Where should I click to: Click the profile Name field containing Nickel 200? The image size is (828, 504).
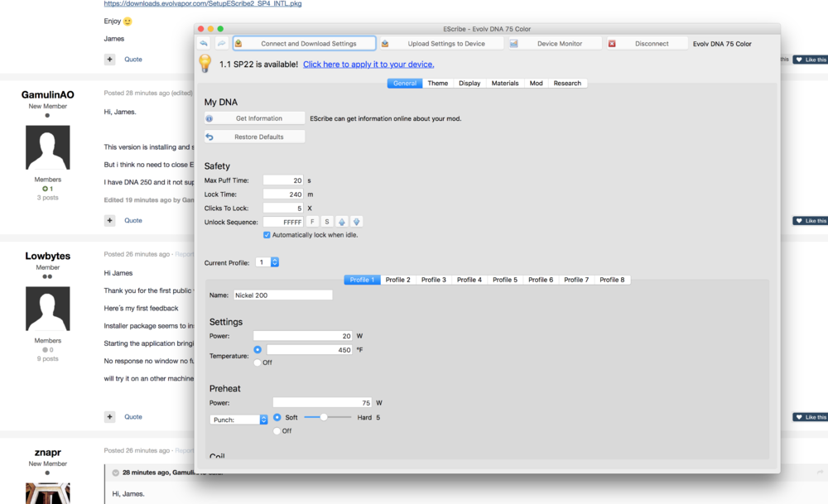(282, 295)
